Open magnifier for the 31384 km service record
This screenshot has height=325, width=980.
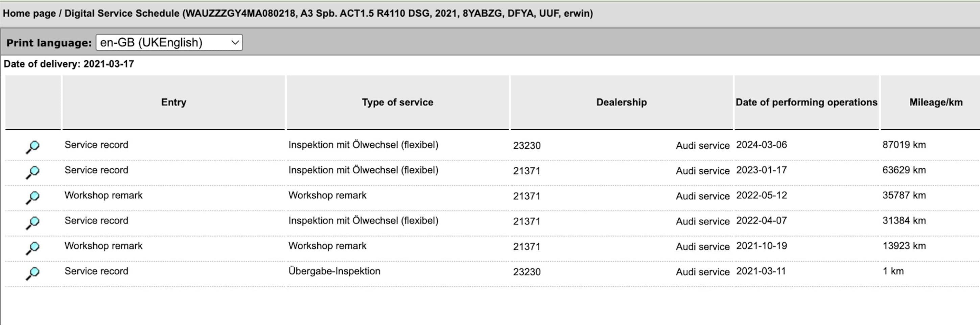[x=33, y=222]
